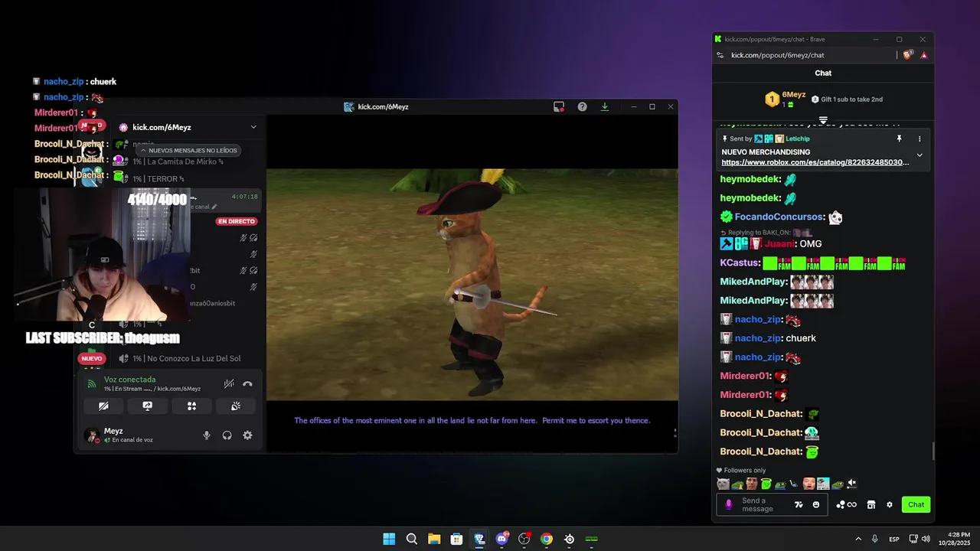Open La Camita De Mirko voice channel

178,161
